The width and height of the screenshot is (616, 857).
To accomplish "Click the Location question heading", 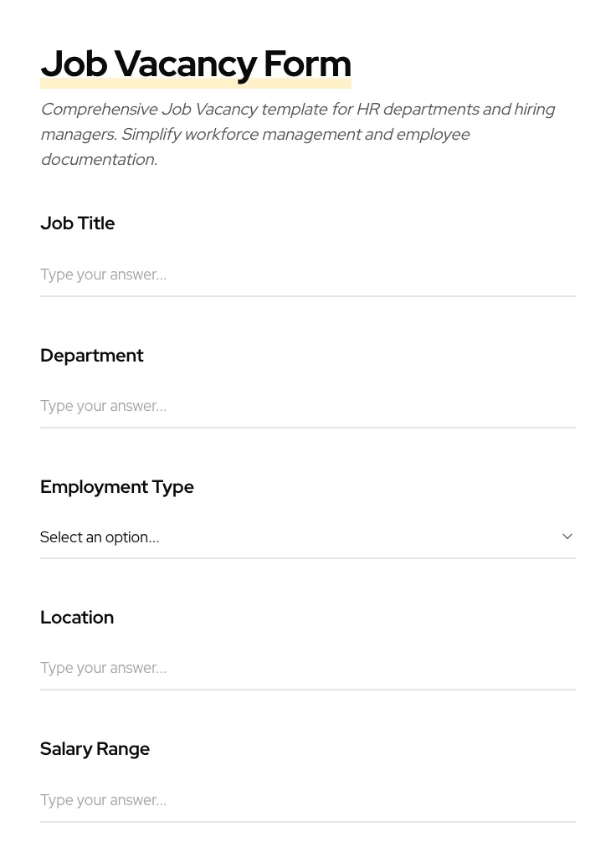I will [x=77, y=618].
